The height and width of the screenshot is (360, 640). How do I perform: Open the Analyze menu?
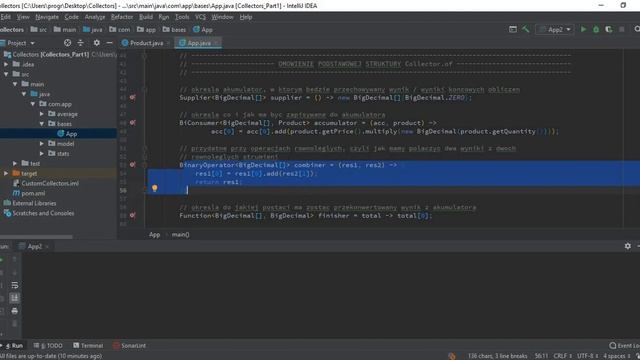coord(95,17)
